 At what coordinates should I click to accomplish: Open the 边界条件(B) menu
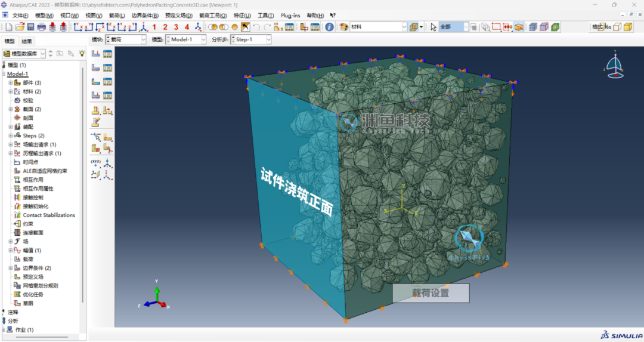click(145, 16)
